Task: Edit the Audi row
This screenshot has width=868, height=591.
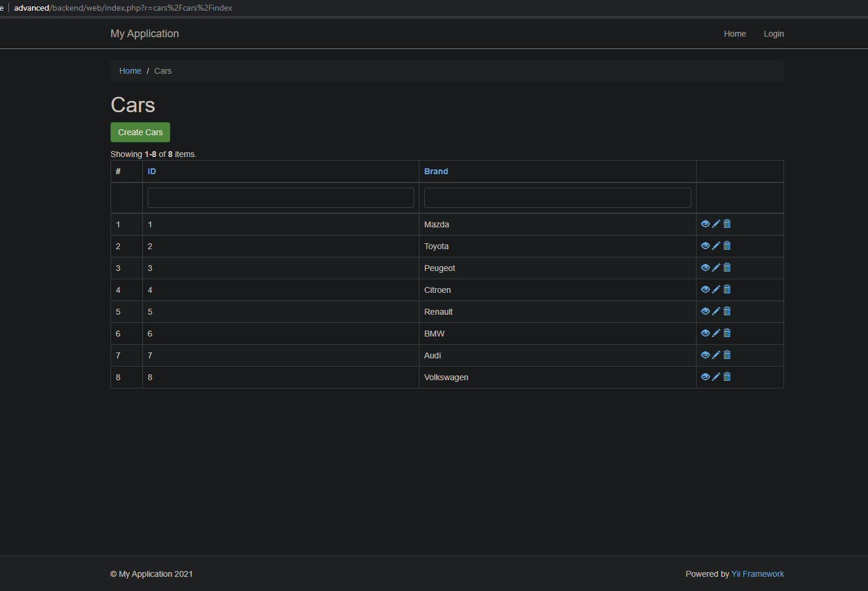Action: 716,355
